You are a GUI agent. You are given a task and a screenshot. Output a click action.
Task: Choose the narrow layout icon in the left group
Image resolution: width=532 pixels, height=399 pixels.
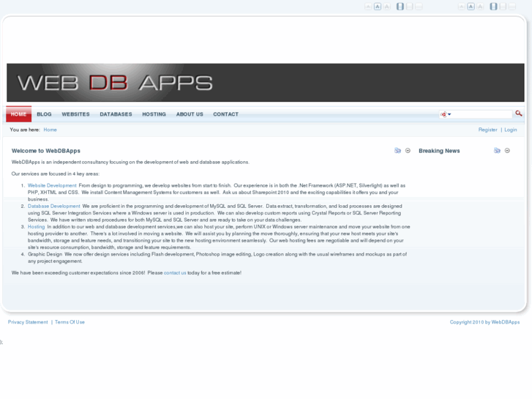400,7
